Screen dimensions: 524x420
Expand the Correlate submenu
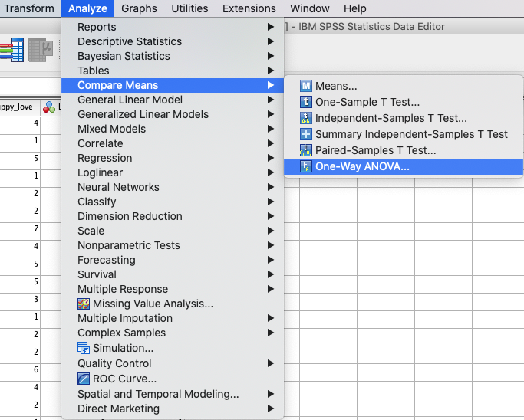[x=173, y=143]
